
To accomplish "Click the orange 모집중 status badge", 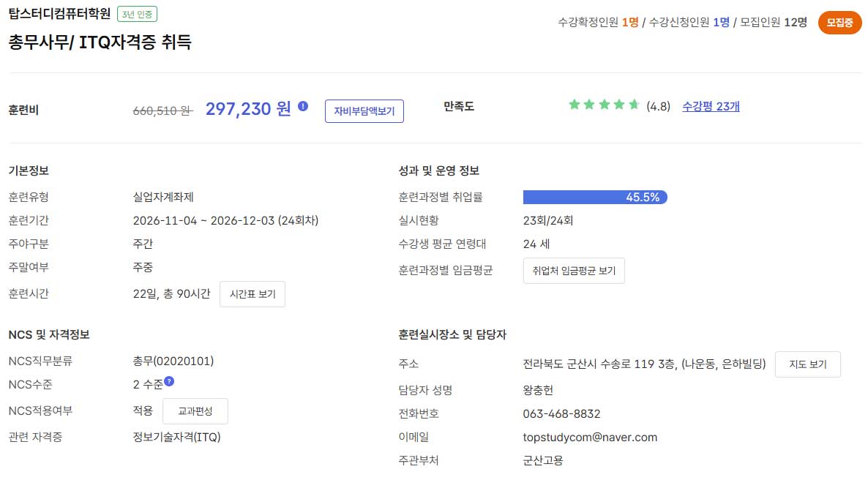I will pos(839,23).
